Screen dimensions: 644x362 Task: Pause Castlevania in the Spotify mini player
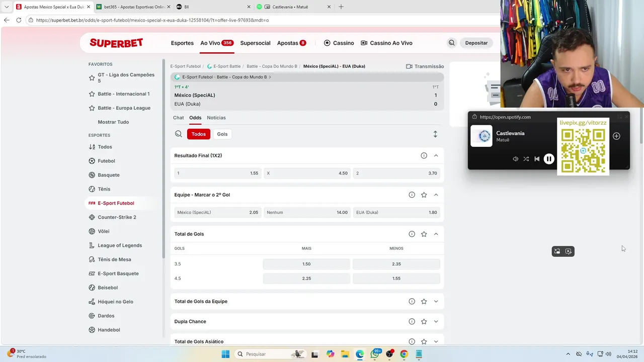[549, 159]
